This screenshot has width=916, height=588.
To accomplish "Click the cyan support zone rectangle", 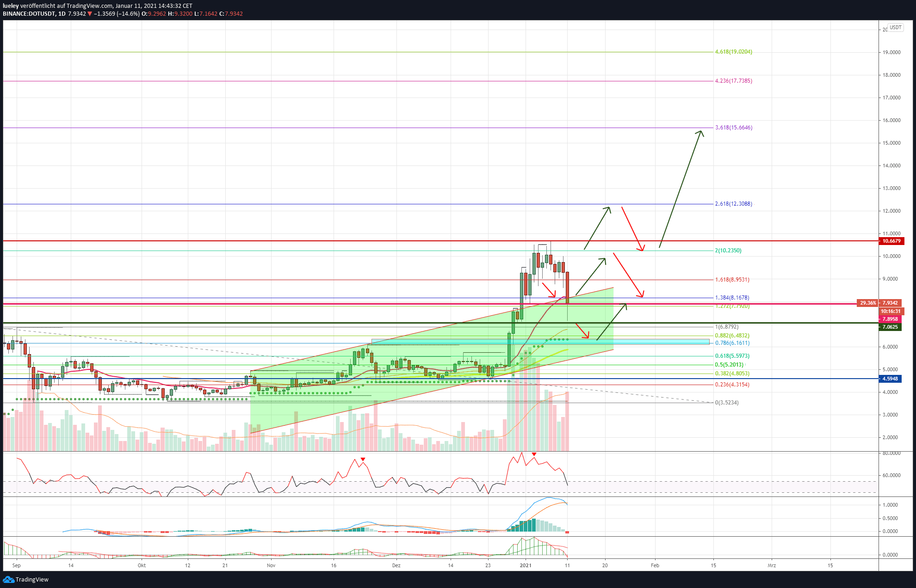I will click(x=540, y=342).
